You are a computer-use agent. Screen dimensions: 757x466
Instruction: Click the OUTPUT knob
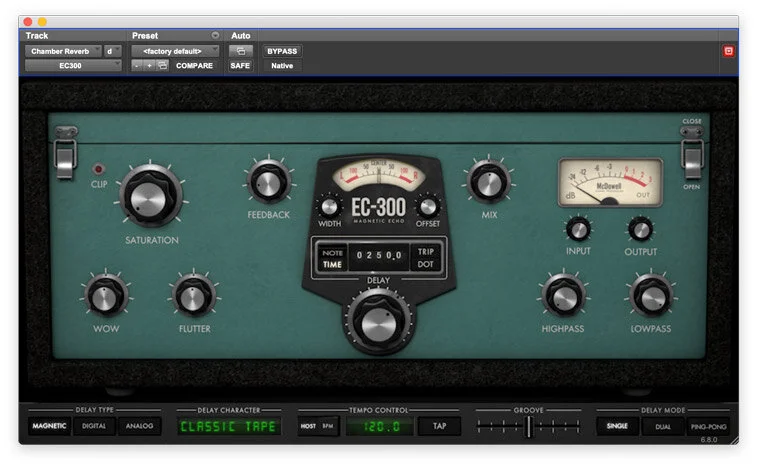tap(641, 230)
